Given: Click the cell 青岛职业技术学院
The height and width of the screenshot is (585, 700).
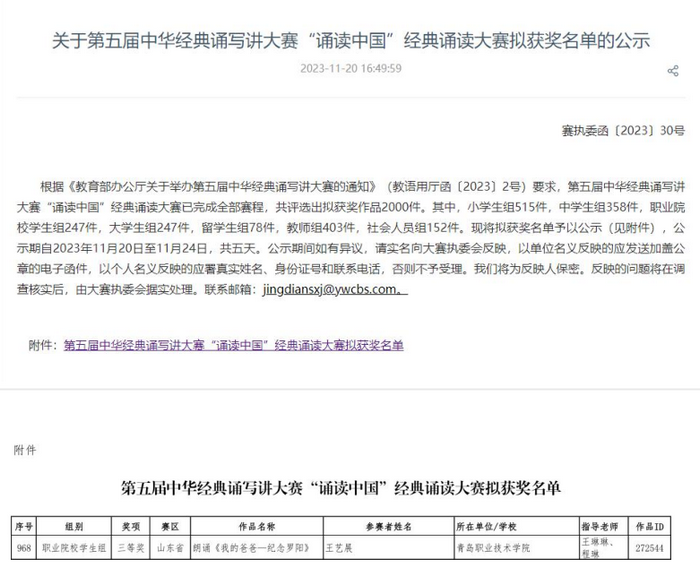Looking at the screenshot, I should point(516,547).
